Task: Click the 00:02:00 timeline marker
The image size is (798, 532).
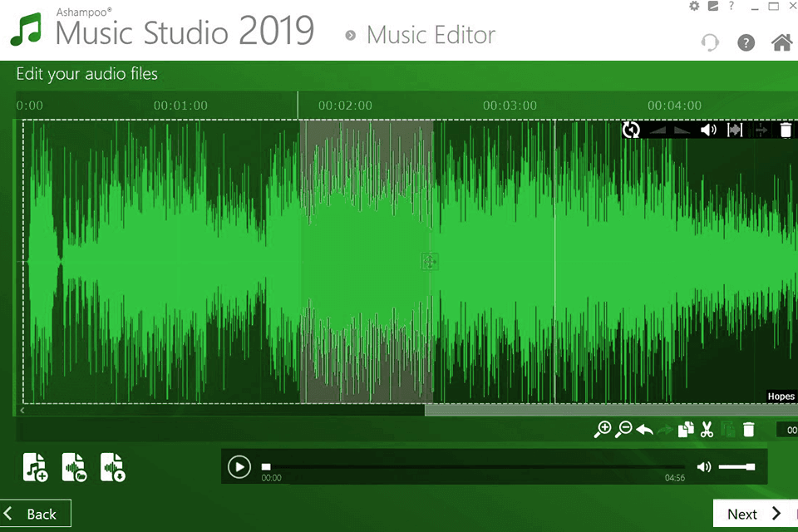Action: [x=345, y=106]
